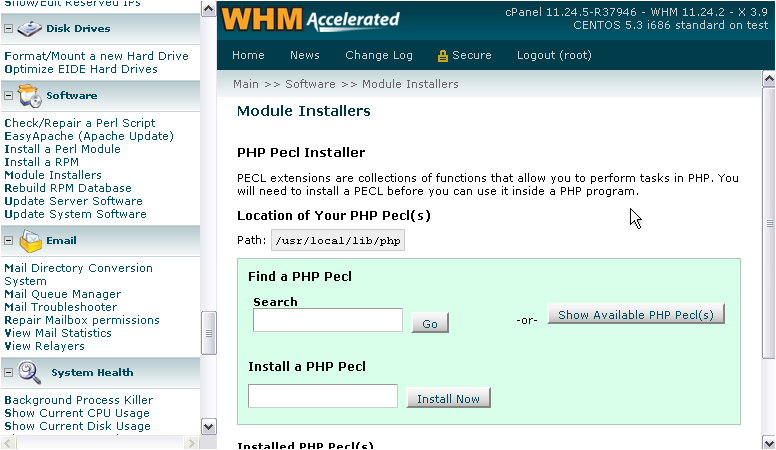The image size is (776, 450).
Task: Click the Secure padlock icon
Action: 443,56
